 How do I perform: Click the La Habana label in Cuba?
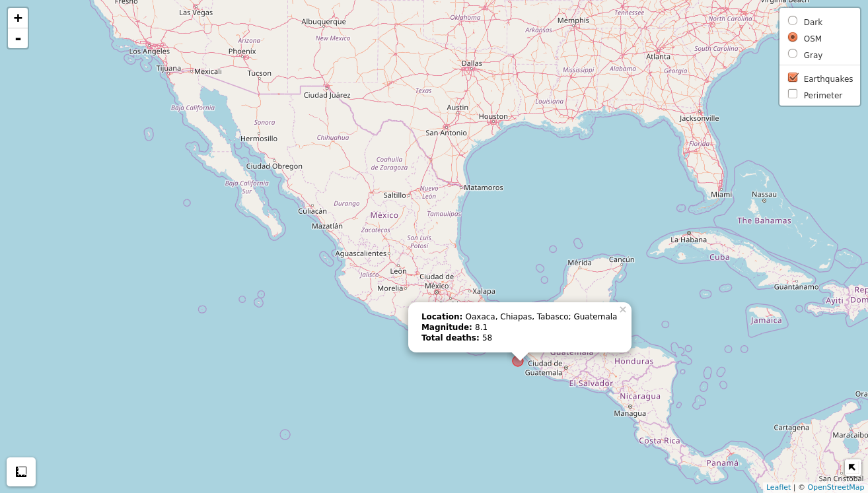click(x=688, y=240)
